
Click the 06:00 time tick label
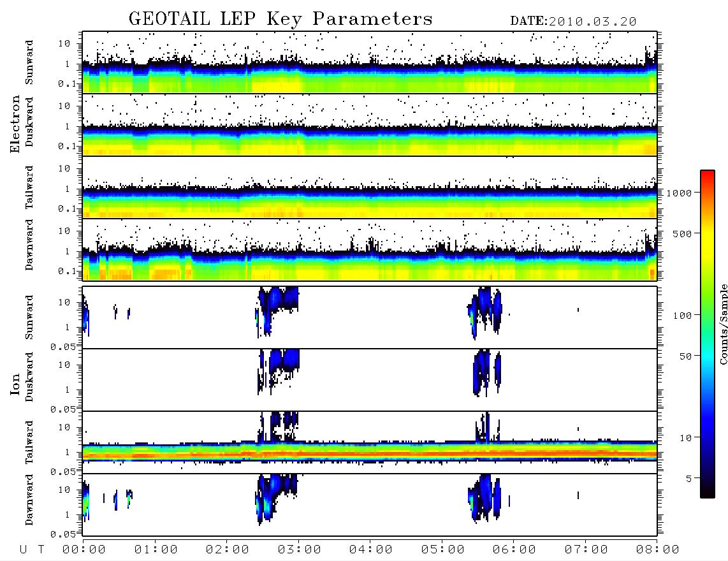(x=514, y=550)
